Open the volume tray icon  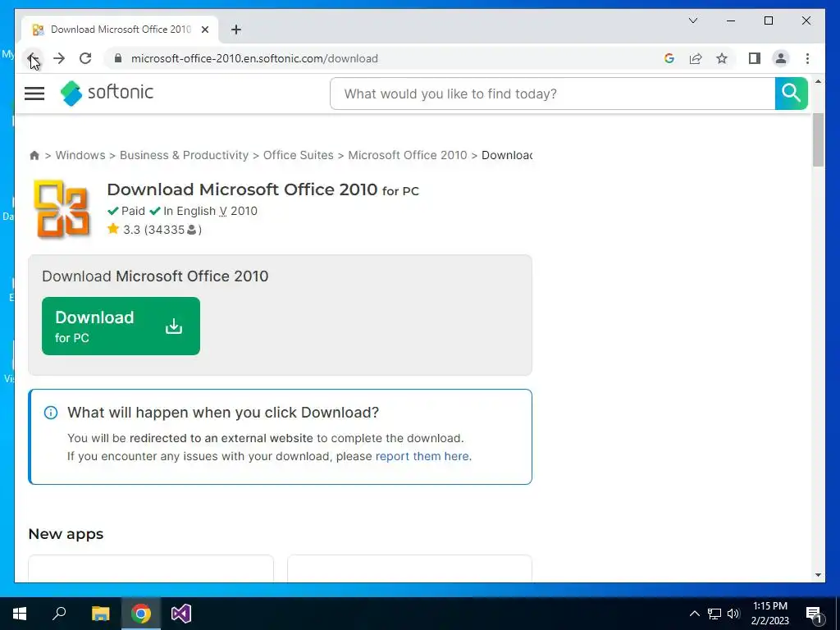pos(733,614)
